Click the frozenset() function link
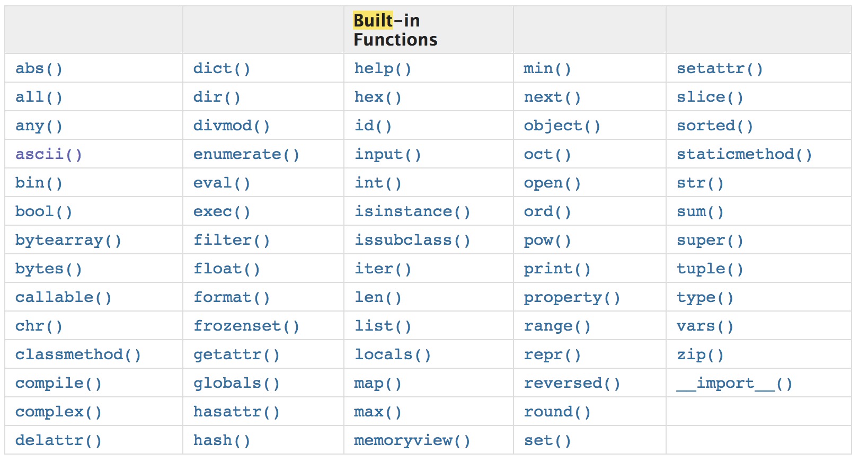 (x=246, y=326)
